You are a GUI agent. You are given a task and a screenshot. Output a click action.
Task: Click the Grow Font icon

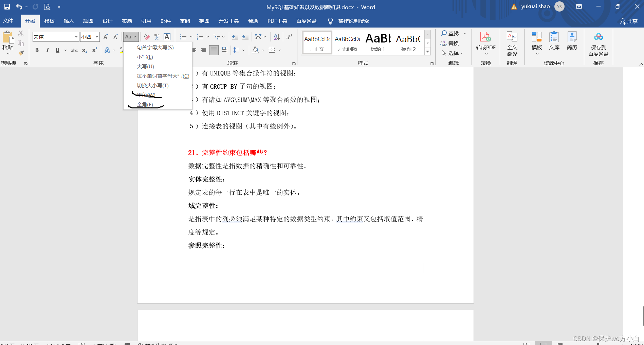pyautogui.click(x=106, y=37)
